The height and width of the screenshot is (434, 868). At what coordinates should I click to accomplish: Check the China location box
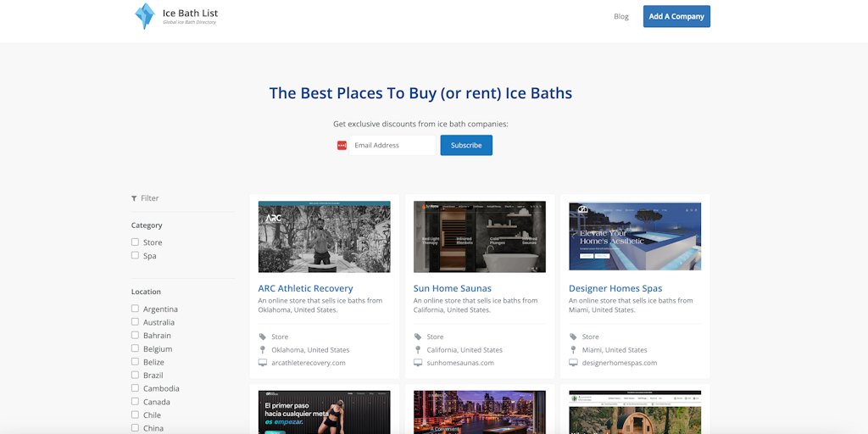coord(135,428)
